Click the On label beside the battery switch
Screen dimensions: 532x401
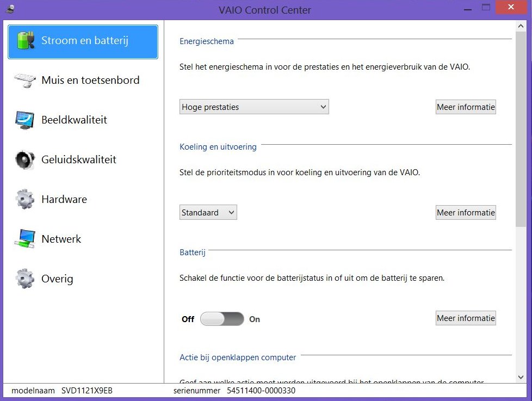click(255, 319)
